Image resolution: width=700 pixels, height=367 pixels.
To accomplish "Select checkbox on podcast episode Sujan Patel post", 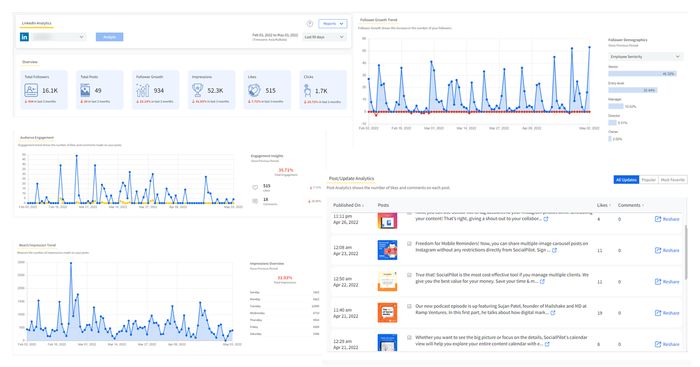I will click(409, 306).
